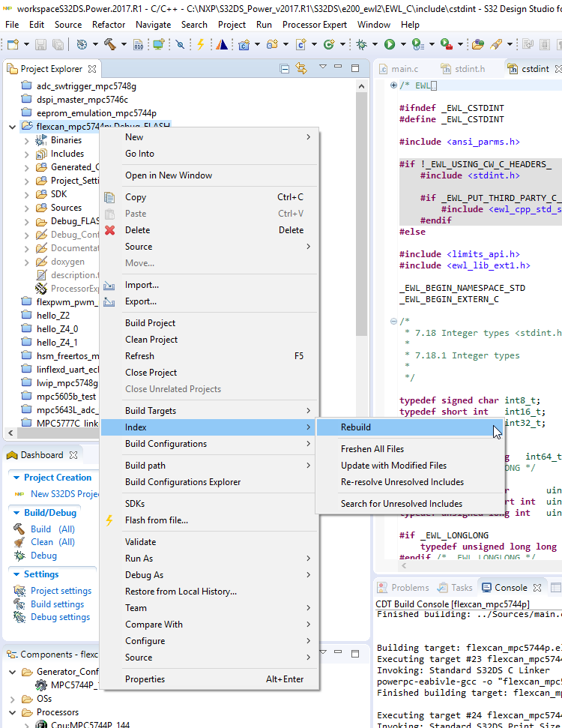This screenshot has width=562, height=728.
Task: Open the File menu
Action: point(12,25)
